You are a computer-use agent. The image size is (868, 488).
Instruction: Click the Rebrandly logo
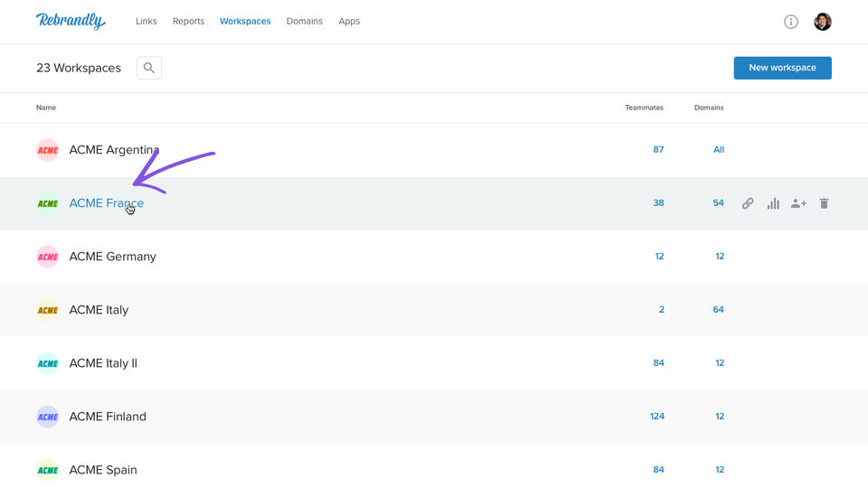click(71, 21)
